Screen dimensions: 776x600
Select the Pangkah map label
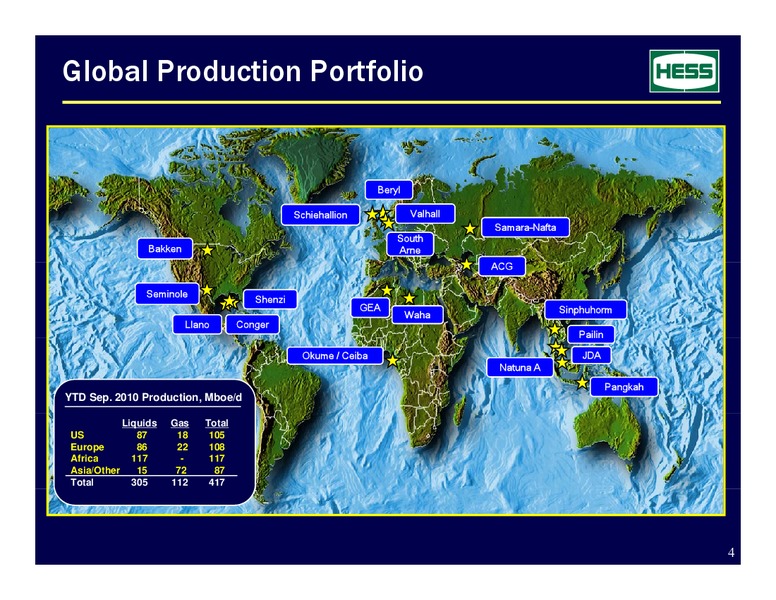tap(624, 387)
